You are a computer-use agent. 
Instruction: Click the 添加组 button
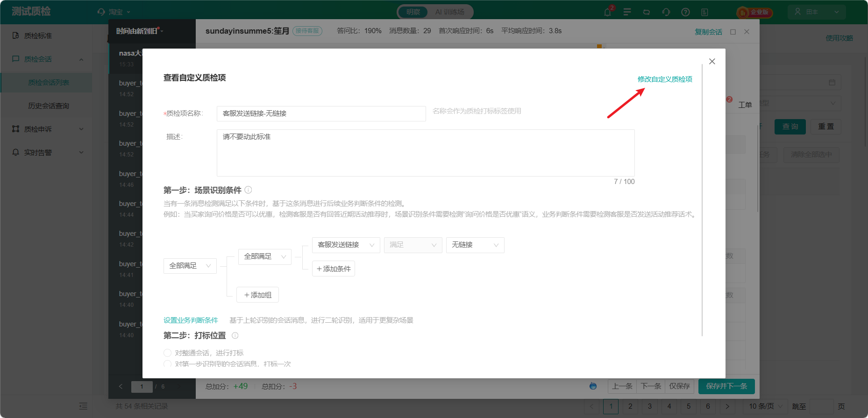258,295
